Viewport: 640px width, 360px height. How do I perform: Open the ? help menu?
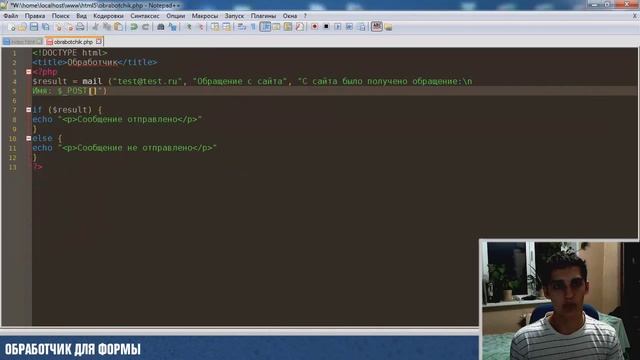(305, 16)
